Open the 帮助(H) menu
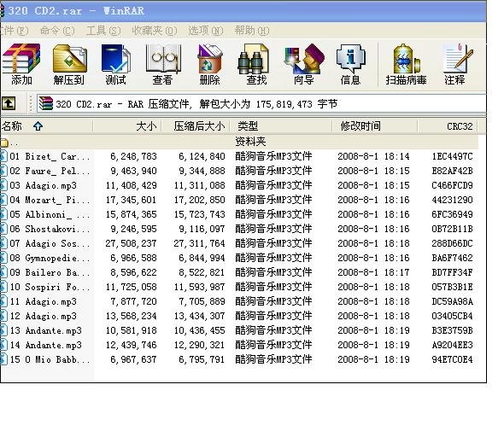Image resolution: width=504 pixels, height=437 pixels. (x=252, y=31)
